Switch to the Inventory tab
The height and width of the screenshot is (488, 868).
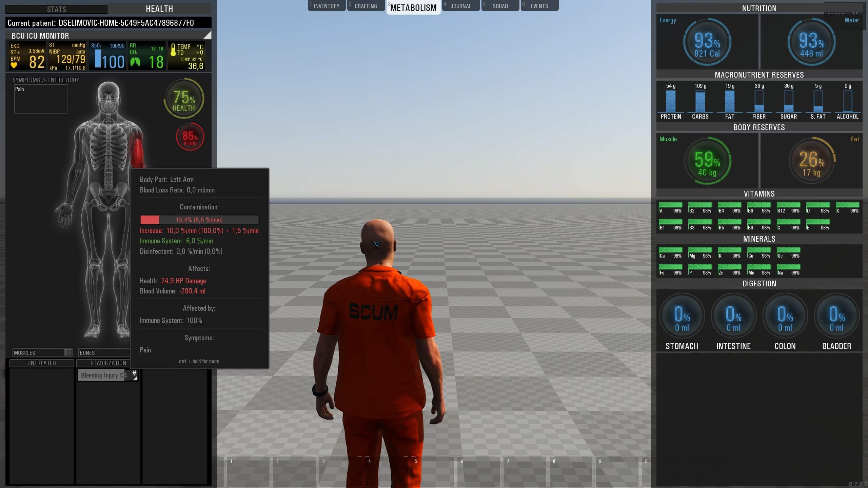click(326, 6)
